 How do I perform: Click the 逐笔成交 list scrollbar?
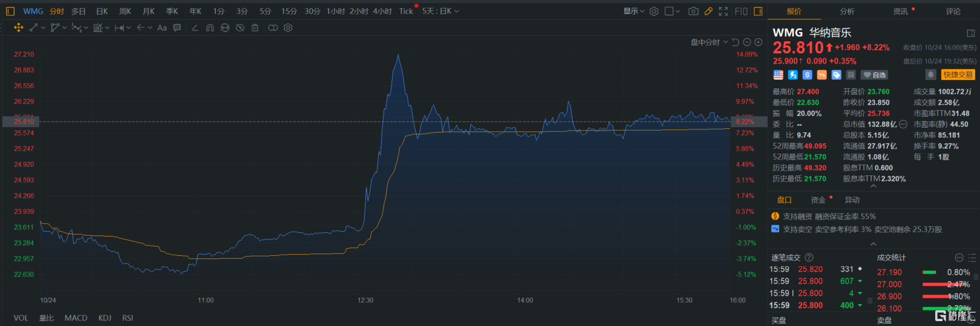870,300
